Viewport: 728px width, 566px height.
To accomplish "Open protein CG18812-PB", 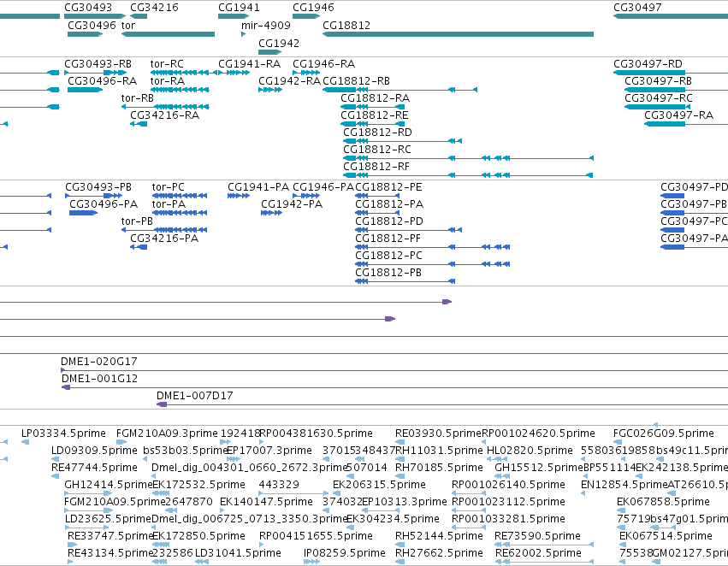I will tap(388, 273).
